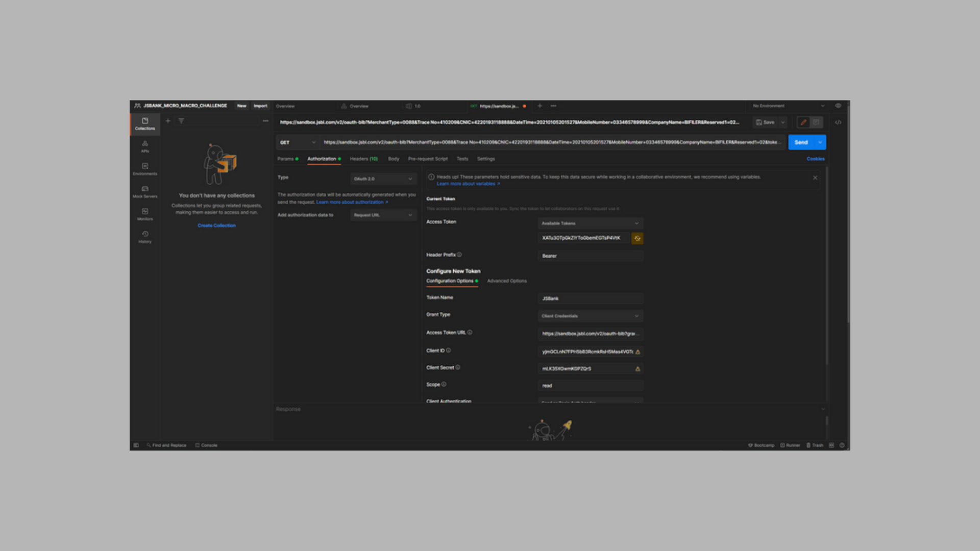Image resolution: width=980 pixels, height=551 pixels.
Task: Switch to build mode pencil toggle
Action: [x=803, y=122]
